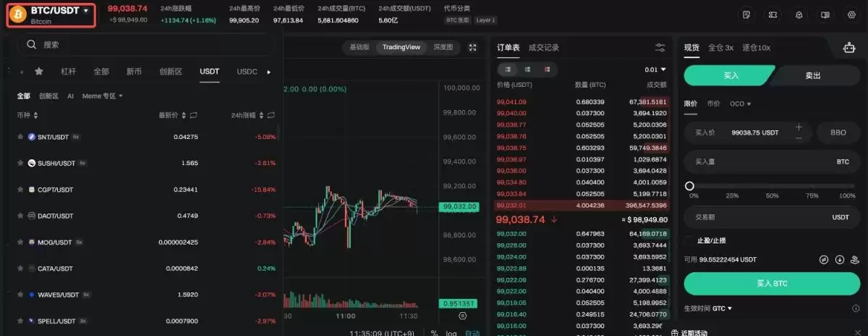Image resolution: width=868 pixels, height=336 pixels.
Task: Enable the 止盈/止损 checkbox
Action: (x=688, y=240)
